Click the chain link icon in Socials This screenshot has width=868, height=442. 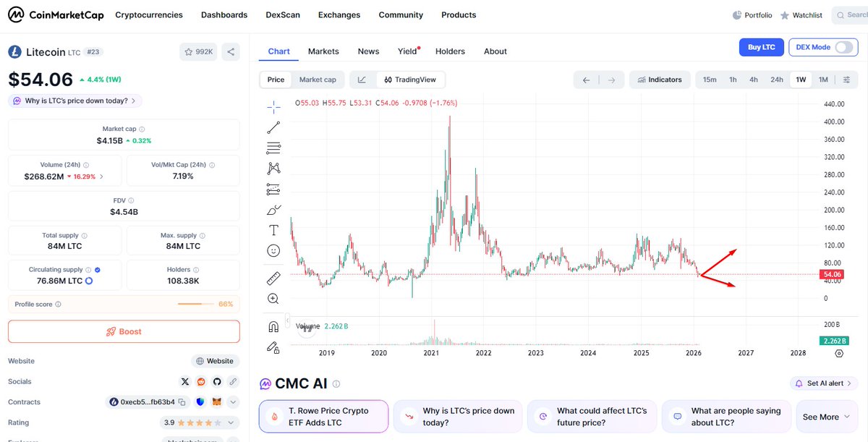pos(233,381)
